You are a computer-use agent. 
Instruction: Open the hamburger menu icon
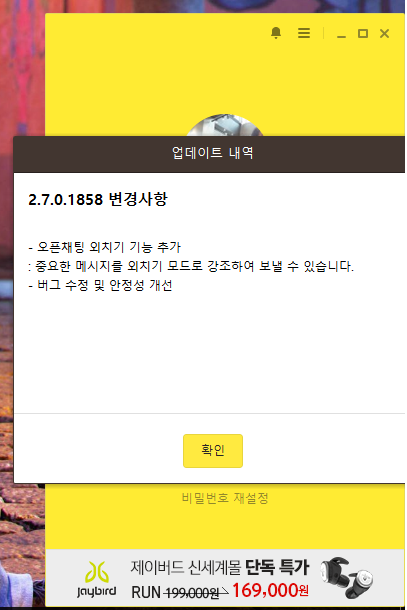304,33
